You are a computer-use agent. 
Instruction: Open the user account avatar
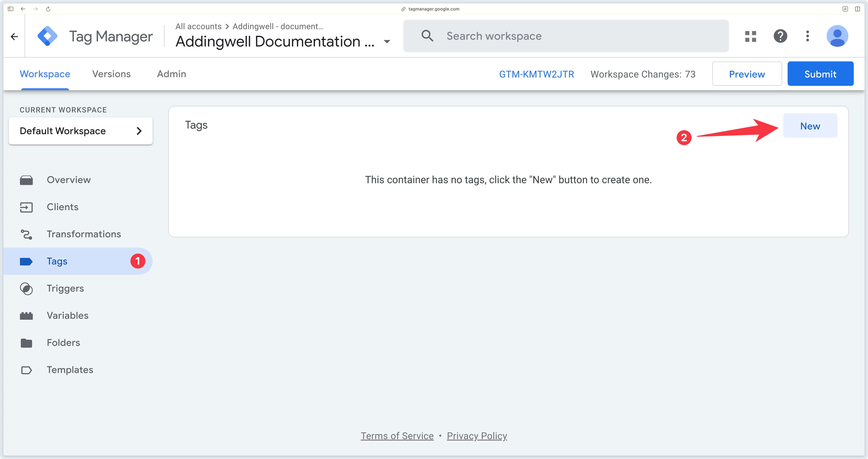[x=837, y=36]
